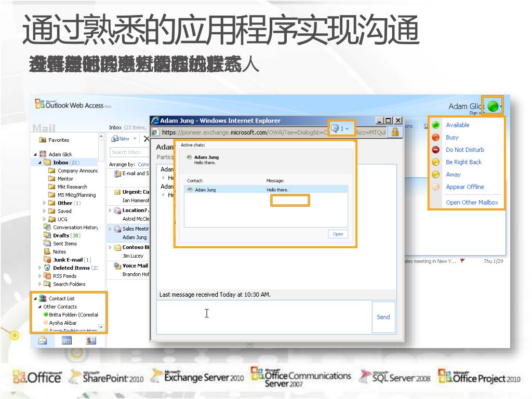Select Busy status
The image size is (532, 399).
452,137
